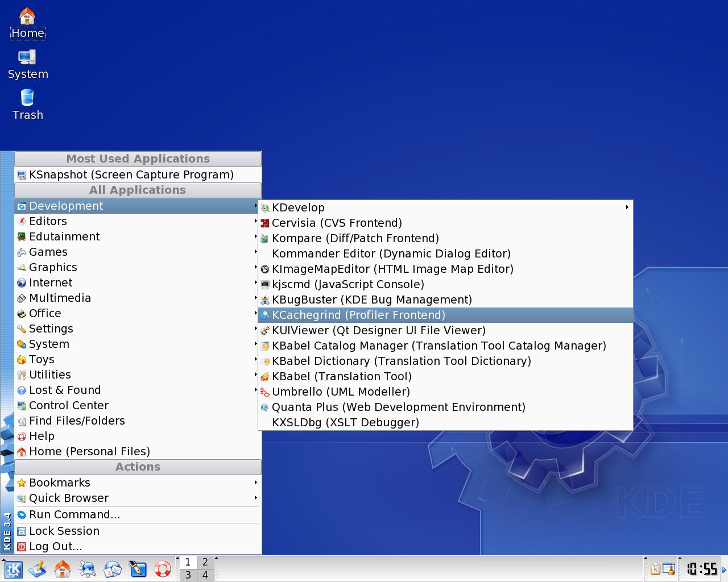Image resolution: width=728 pixels, height=582 pixels.
Task: Launch KUIViewer (Qt Designer UI File Viewer)
Action: (445, 330)
